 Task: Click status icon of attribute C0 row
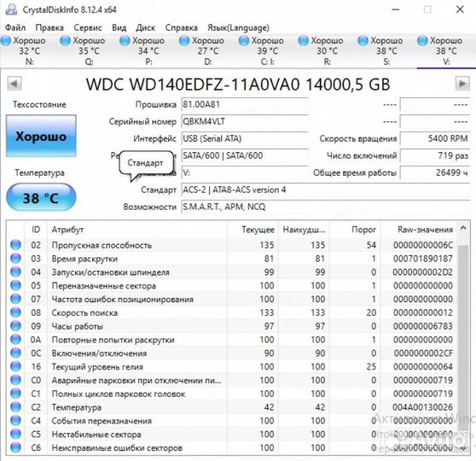(x=15, y=380)
